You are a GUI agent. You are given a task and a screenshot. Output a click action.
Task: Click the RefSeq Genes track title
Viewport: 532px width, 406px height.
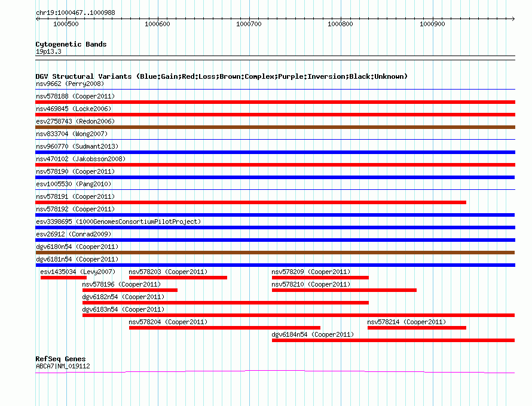tap(60, 359)
